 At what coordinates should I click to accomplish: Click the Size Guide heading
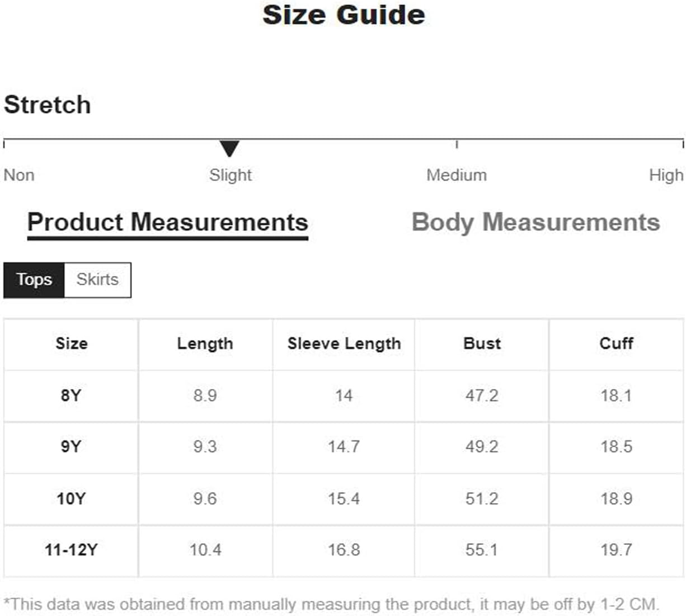[344, 15]
